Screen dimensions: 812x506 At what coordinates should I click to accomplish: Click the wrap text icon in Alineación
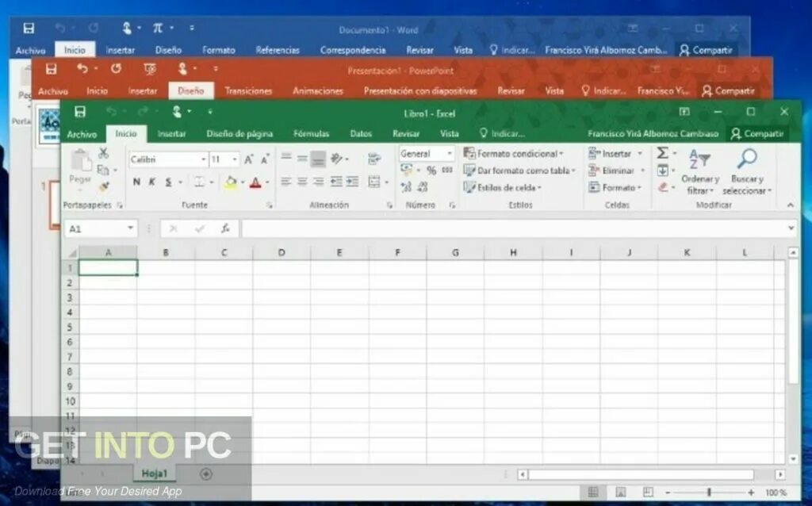(374, 159)
